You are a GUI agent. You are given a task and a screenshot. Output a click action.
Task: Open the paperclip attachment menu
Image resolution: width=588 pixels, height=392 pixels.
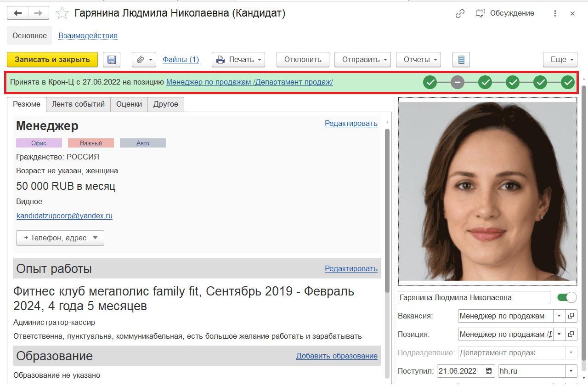pos(144,59)
